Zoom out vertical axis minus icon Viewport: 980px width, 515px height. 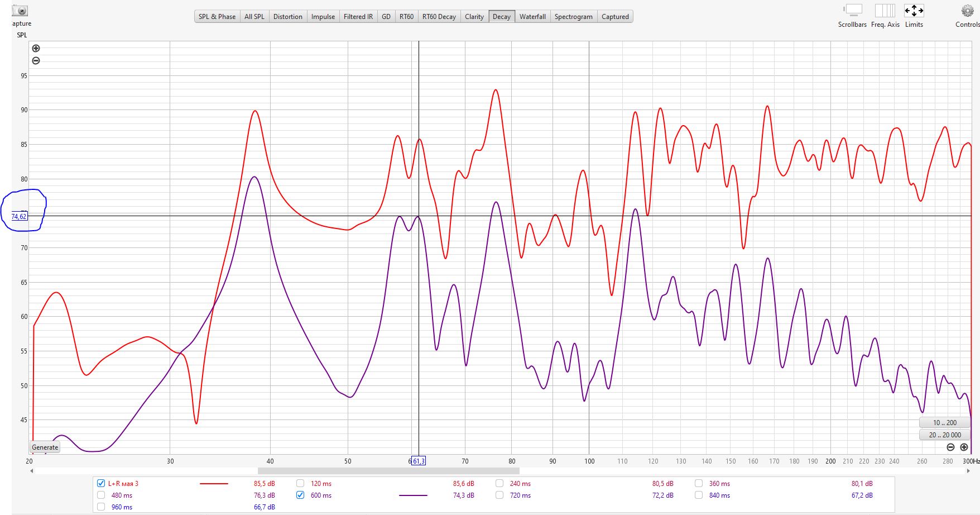[36, 61]
